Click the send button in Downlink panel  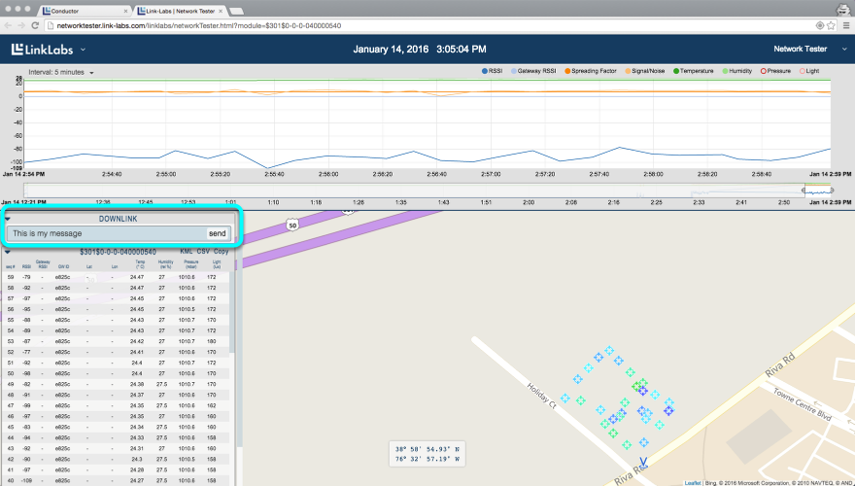click(217, 234)
